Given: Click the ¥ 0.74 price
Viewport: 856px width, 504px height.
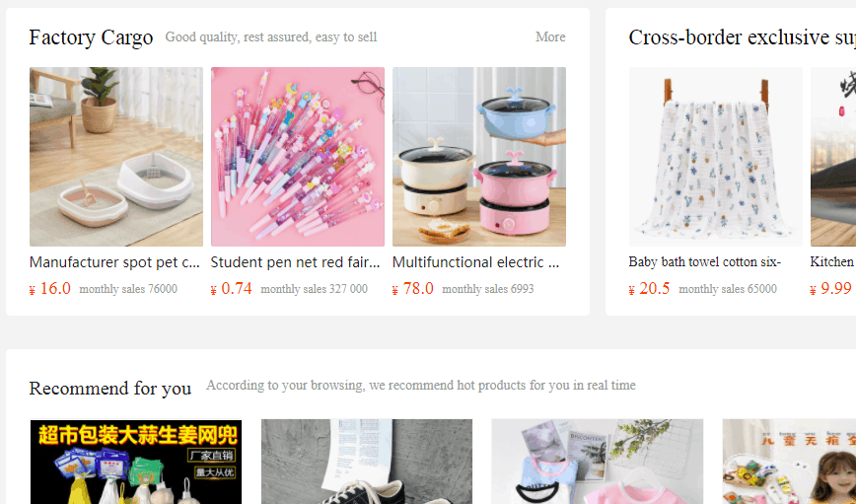Looking at the screenshot, I should coord(232,288).
